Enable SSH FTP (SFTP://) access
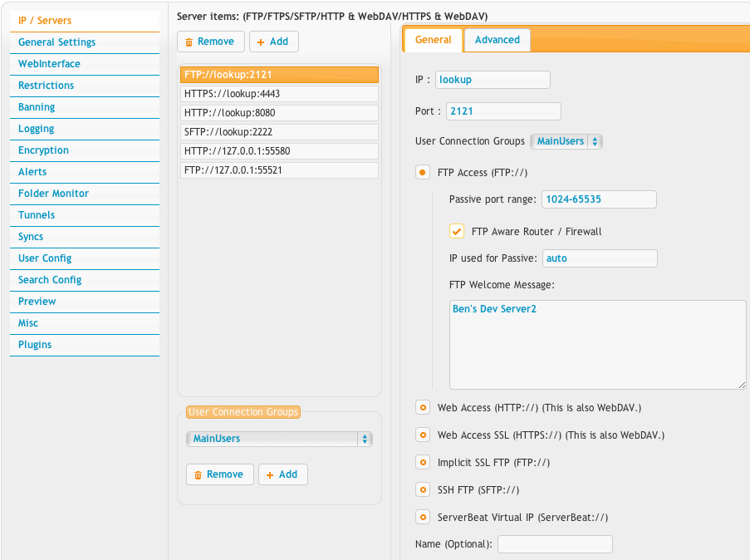 coord(423,489)
